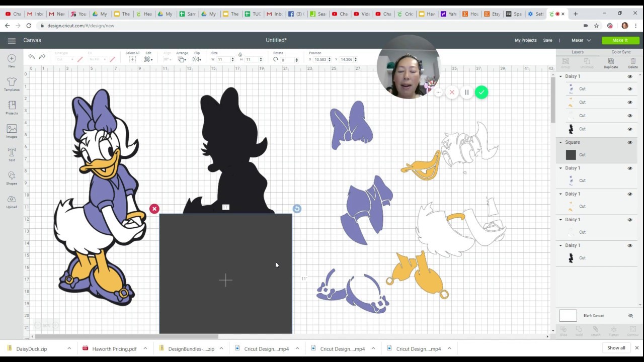
Task: Click the Square layer's dark gray swatch
Action: pyautogui.click(x=571, y=155)
